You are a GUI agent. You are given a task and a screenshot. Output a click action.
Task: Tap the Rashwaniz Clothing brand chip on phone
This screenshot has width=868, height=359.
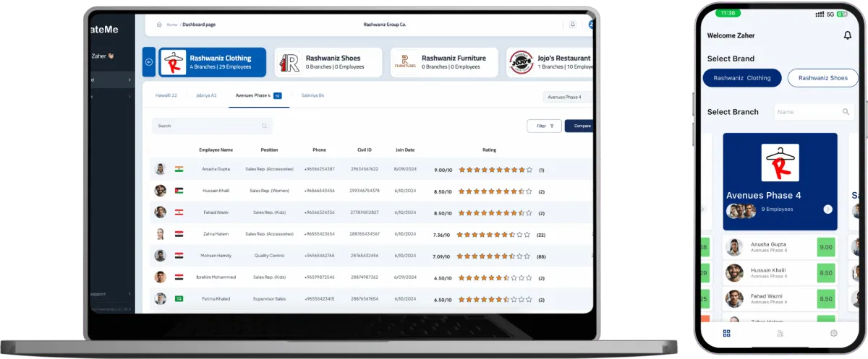pos(742,78)
